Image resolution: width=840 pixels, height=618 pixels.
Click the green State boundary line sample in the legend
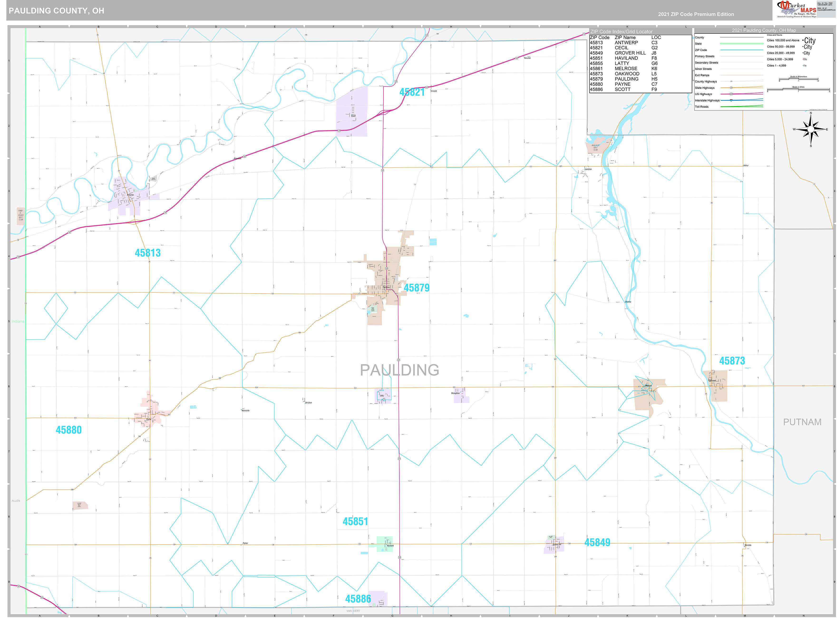coord(742,44)
